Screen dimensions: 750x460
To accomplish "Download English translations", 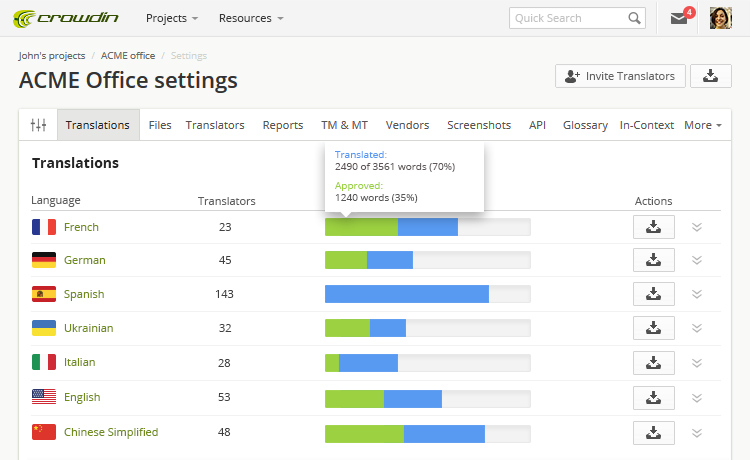I will coord(653,398).
